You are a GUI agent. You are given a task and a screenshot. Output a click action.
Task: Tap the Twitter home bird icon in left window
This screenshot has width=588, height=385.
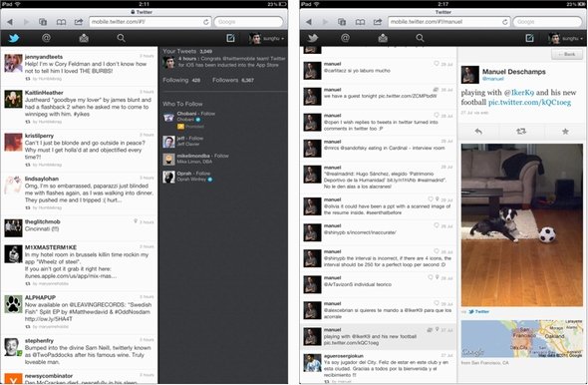pyautogui.click(x=14, y=38)
